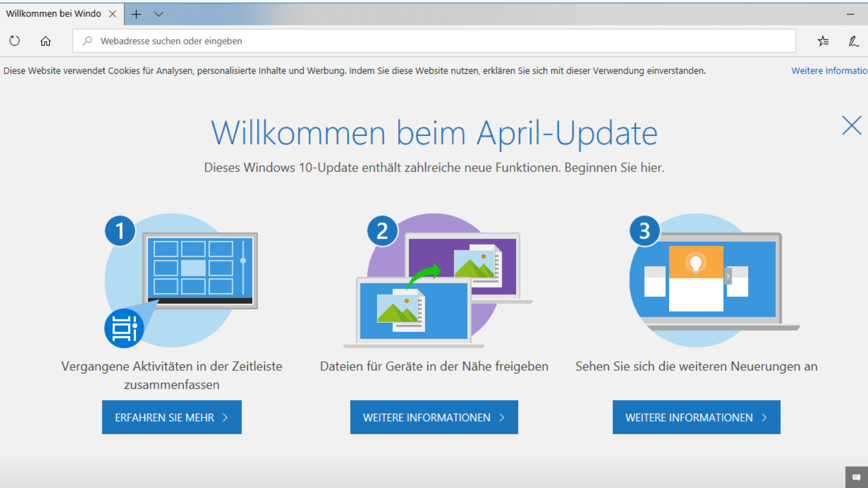Click the add notes pen icon

(853, 41)
